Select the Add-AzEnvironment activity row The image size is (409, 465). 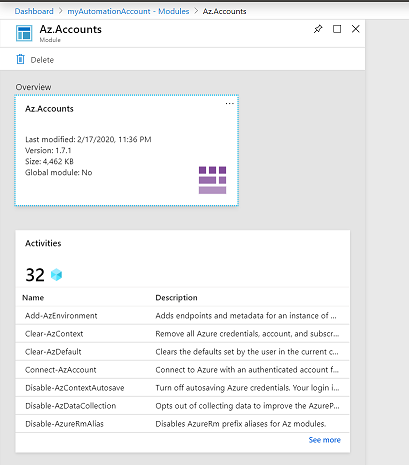[182, 316]
